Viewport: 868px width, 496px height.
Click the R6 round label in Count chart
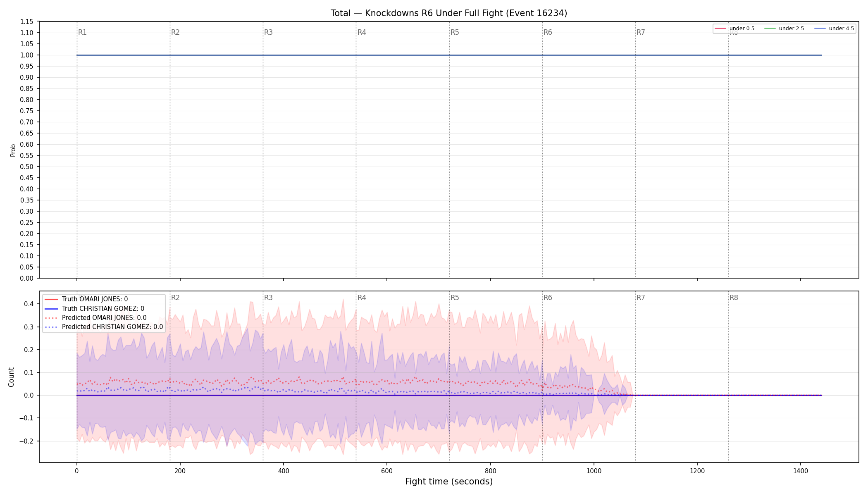click(548, 298)
